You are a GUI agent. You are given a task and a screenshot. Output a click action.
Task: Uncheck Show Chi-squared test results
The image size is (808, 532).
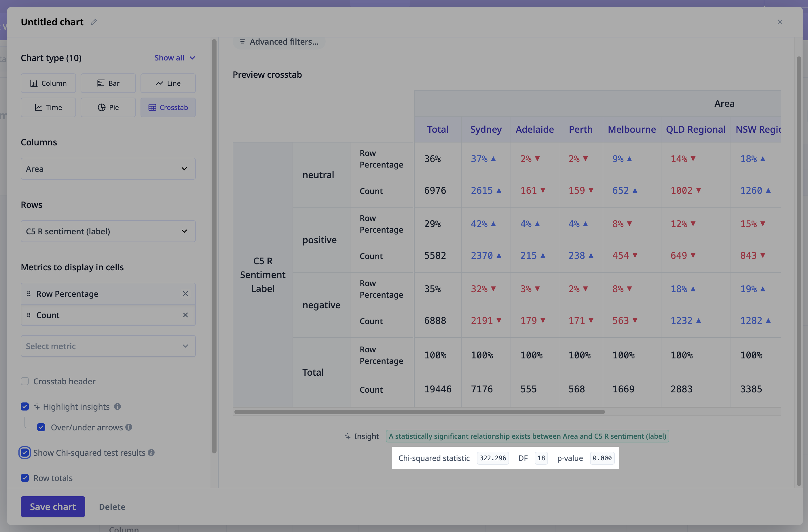[x=25, y=453]
